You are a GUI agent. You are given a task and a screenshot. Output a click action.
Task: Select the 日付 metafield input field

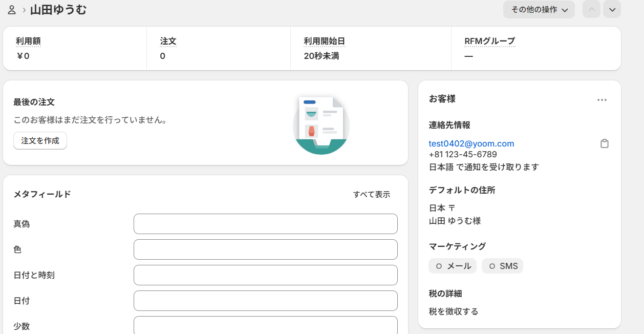(265, 301)
